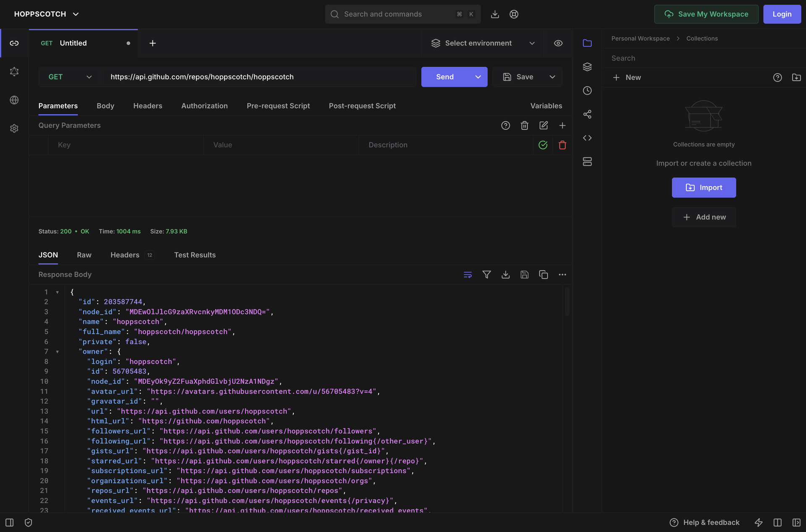Click the Save request button

click(518, 77)
